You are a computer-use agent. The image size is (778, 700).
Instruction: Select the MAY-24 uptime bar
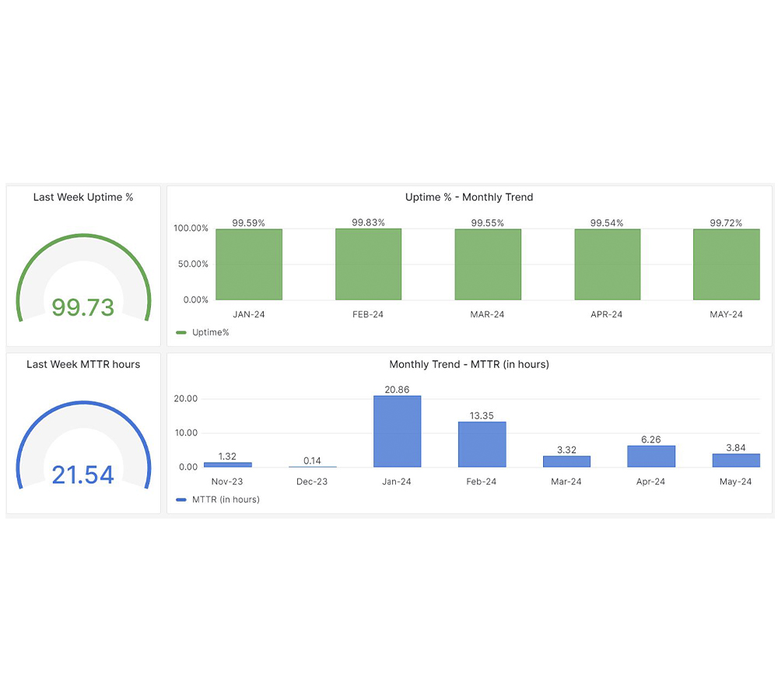[x=727, y=264]
